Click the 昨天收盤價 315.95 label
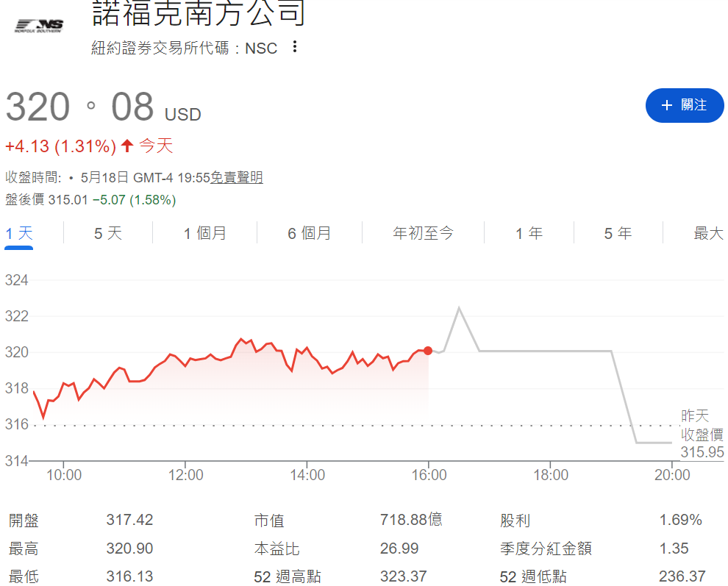Viewport: 728px width, 586px height. coord(702,434)
